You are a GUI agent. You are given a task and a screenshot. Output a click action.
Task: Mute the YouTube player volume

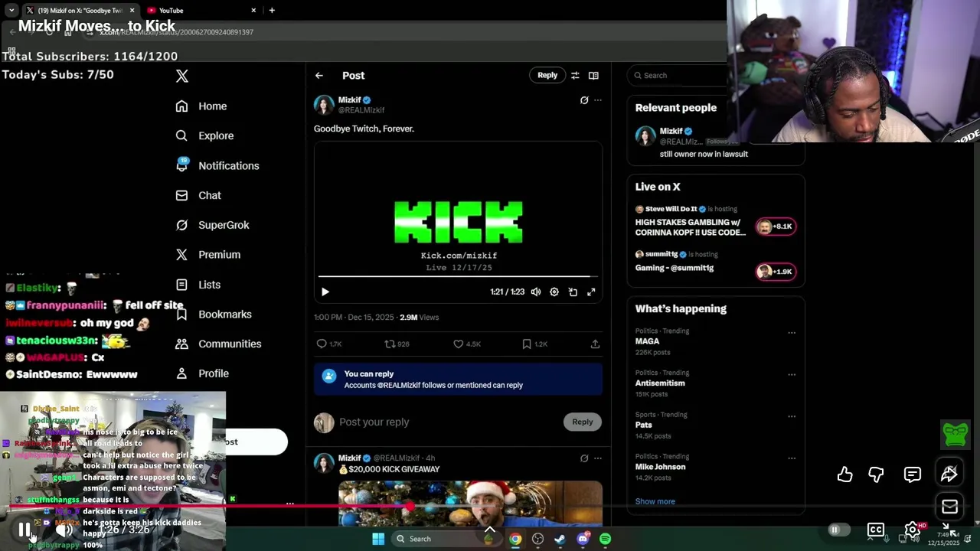point(64,530)
